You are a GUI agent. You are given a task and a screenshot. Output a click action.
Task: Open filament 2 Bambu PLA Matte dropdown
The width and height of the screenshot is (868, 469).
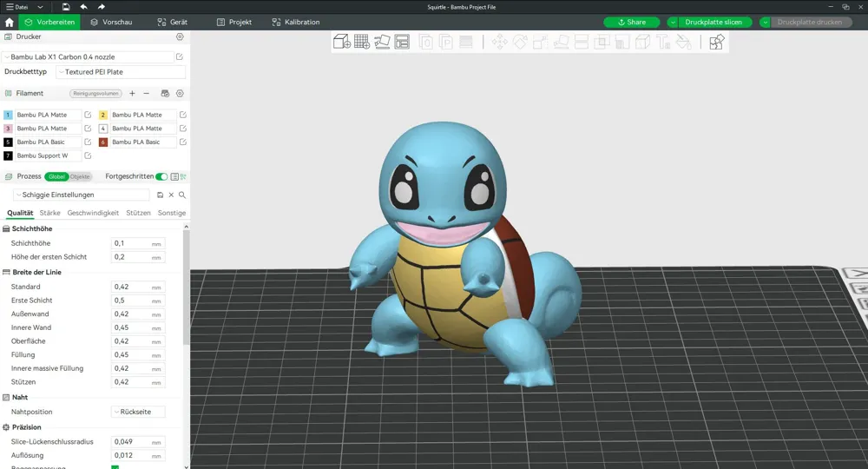click(143, 115)
